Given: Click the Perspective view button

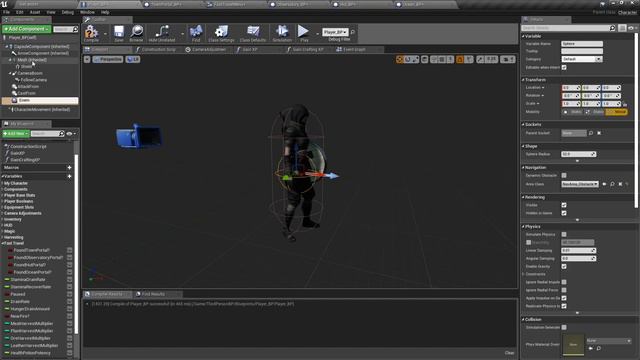Looking at the screenshot, I should coord(108,59).
